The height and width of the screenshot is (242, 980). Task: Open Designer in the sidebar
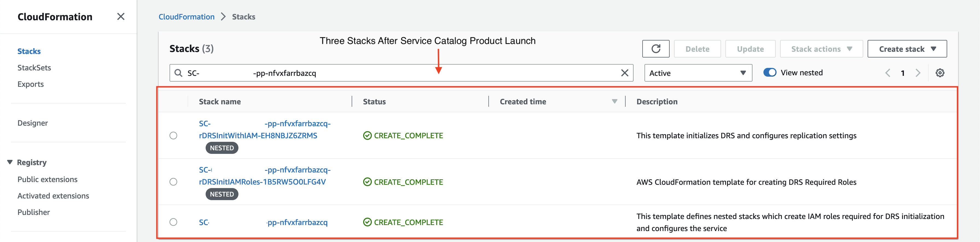33,123
